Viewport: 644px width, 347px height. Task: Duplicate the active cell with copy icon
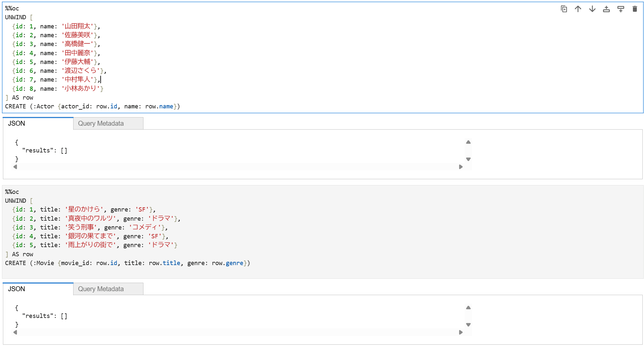[x=564, y=9]
